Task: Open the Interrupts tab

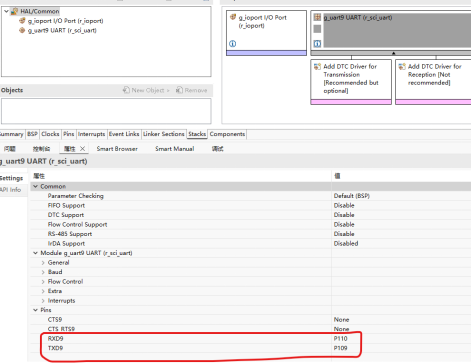Action: [91, 134]
